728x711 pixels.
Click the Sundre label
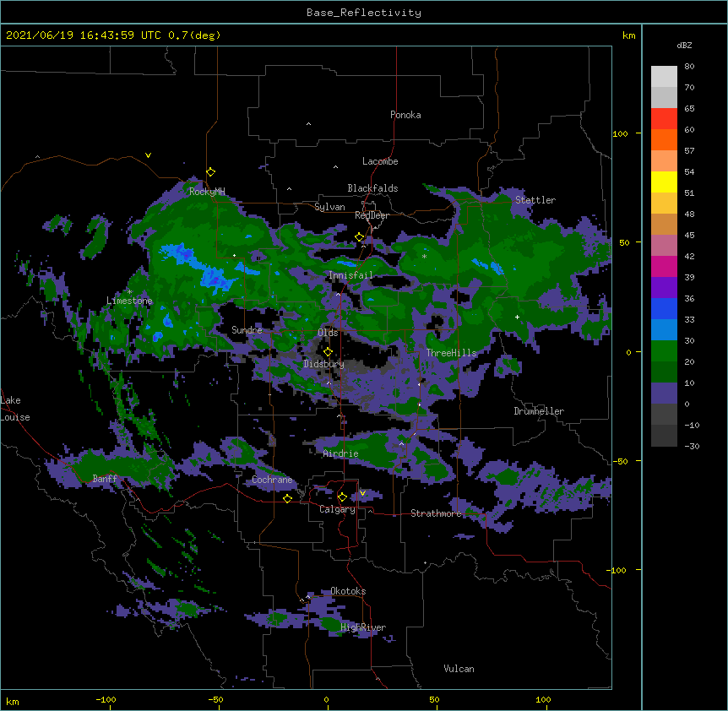click(247, 330)
